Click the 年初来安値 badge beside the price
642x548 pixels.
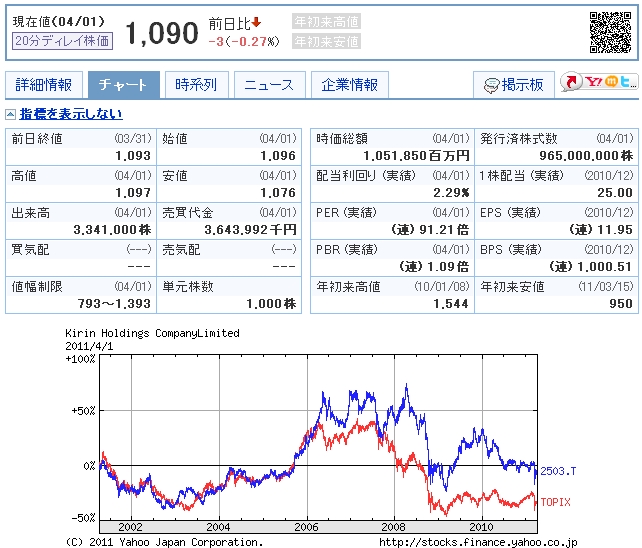click(326, 41)
